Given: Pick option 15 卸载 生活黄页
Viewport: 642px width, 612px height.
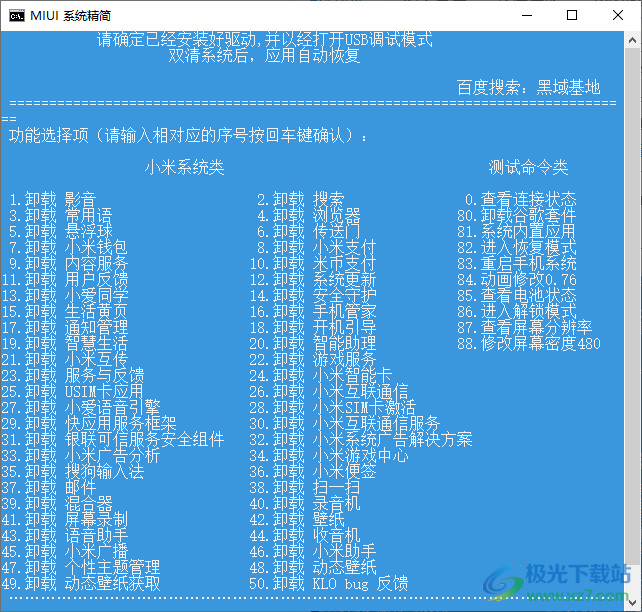Looking at the screenshot, I should point(65,312).
